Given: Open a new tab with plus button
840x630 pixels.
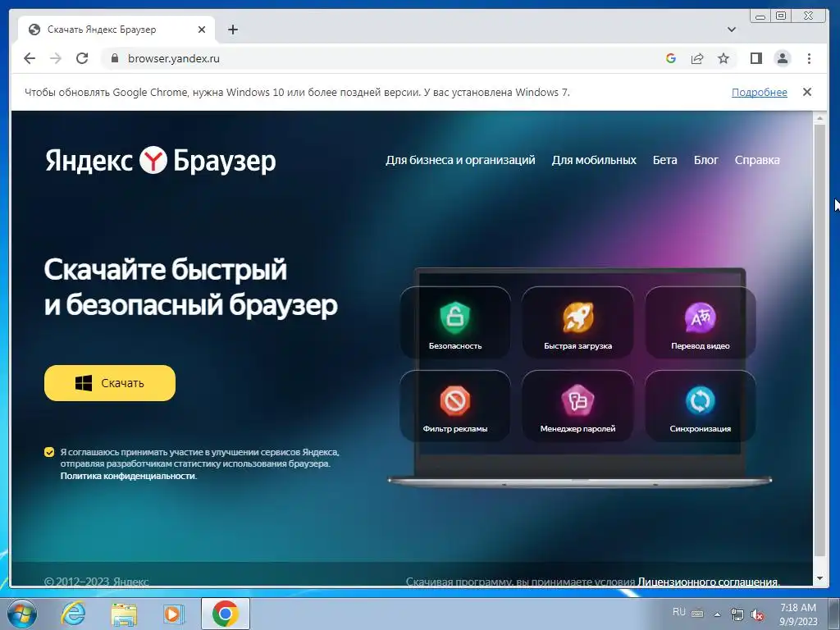Looking at the screenshot, I should click(232, 30).
